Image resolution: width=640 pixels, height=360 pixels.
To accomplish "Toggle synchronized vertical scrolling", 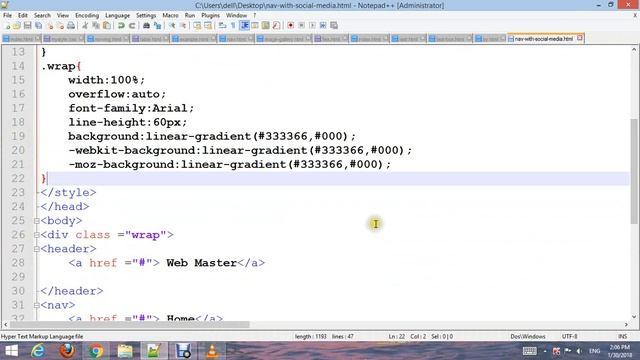I will [x=197, y=25].
